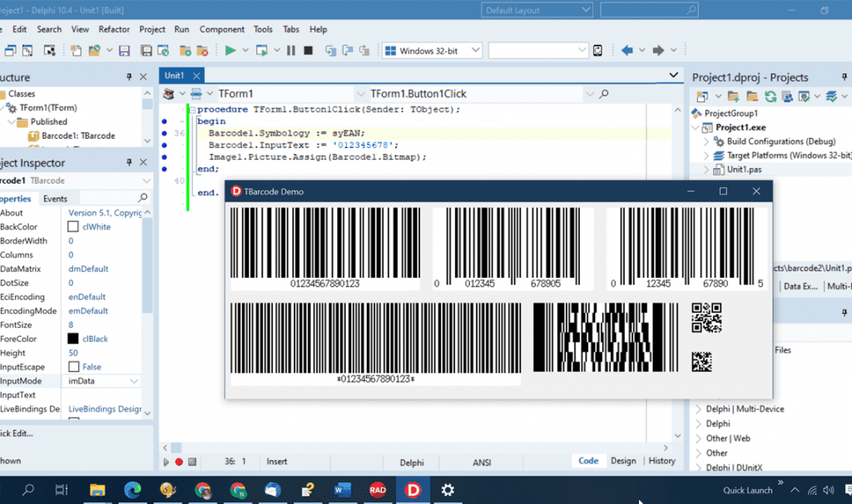Click the Pause program icon in toolbar

[291, 51]
